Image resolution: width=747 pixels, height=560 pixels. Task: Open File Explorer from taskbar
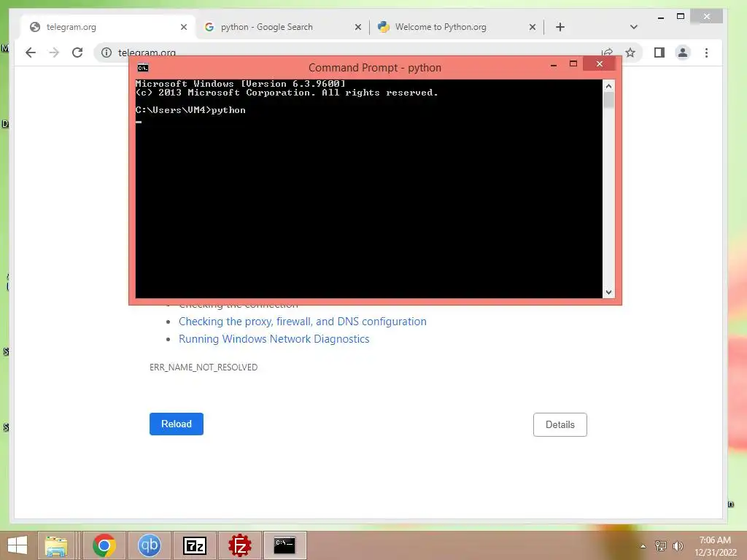[55, 545]
